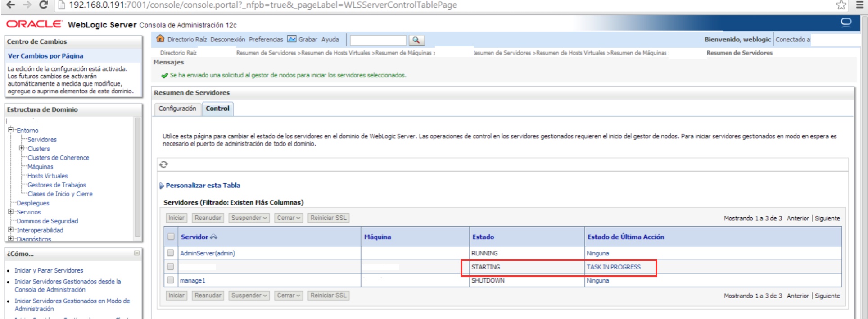Select Máquinas in the domain tree
This screenshot has height=319, width=868.
tap(40, 167)
